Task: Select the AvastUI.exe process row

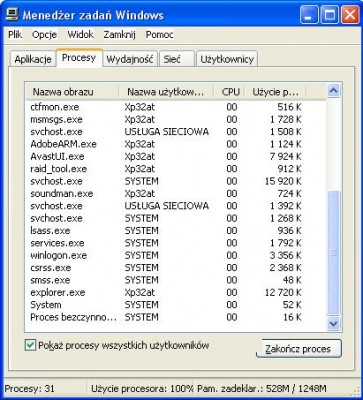Action: coord(176,157)
